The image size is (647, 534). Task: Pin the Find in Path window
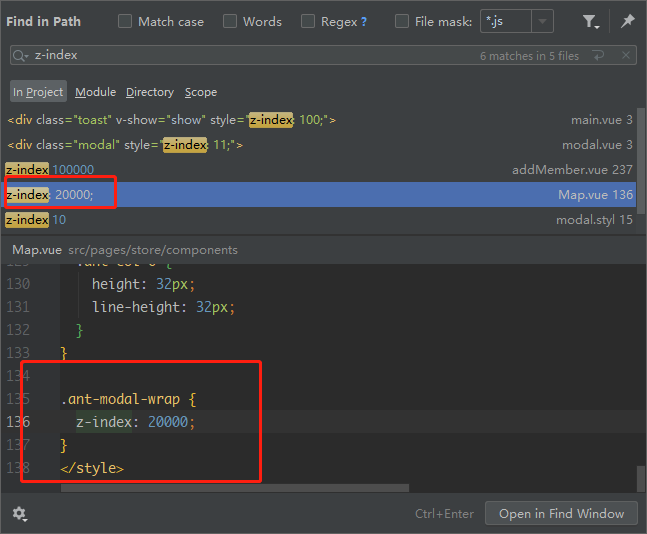point(627,21)
